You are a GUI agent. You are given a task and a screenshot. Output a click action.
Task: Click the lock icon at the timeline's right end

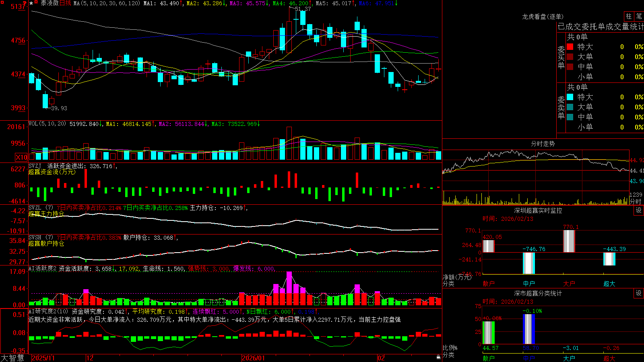coord(439,357)
